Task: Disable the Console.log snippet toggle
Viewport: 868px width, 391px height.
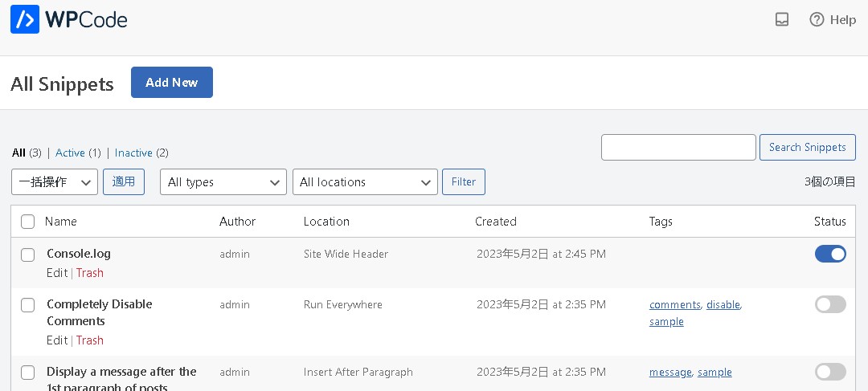Action: tap(830, 254)
